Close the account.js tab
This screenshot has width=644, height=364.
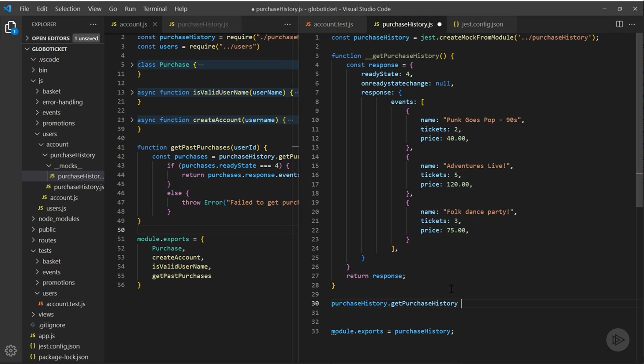[x=154, y=24]
